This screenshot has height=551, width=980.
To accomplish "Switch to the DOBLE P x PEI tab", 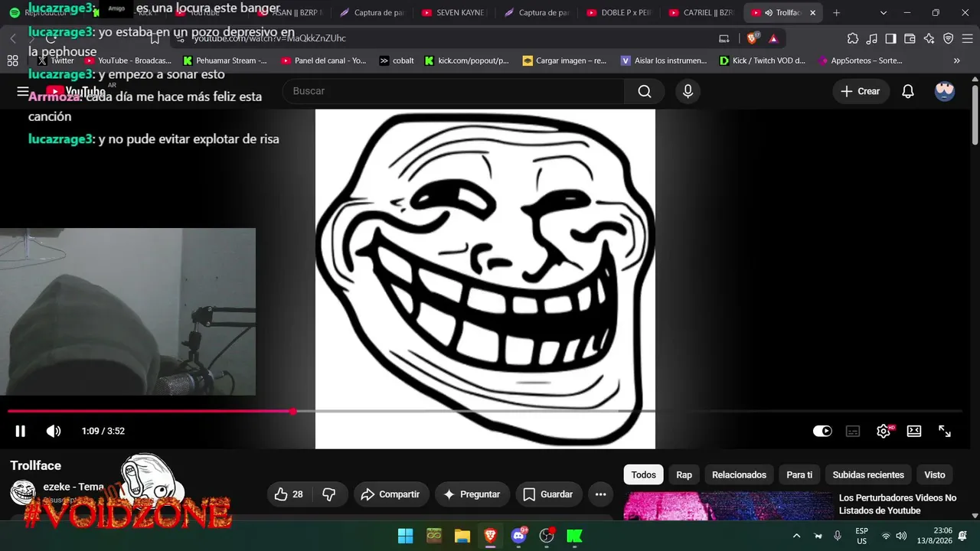I will click(619, 13).
